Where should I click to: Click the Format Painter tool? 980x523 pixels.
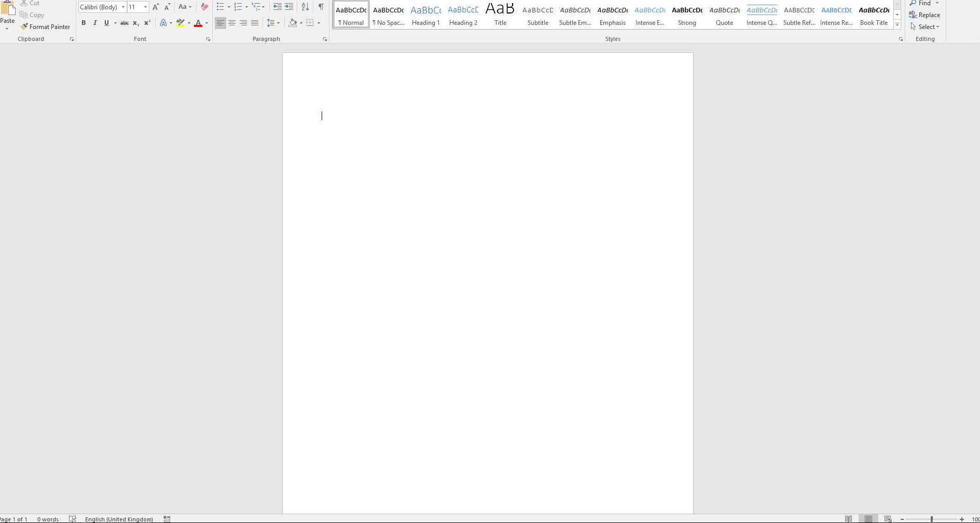coord(45,26)
